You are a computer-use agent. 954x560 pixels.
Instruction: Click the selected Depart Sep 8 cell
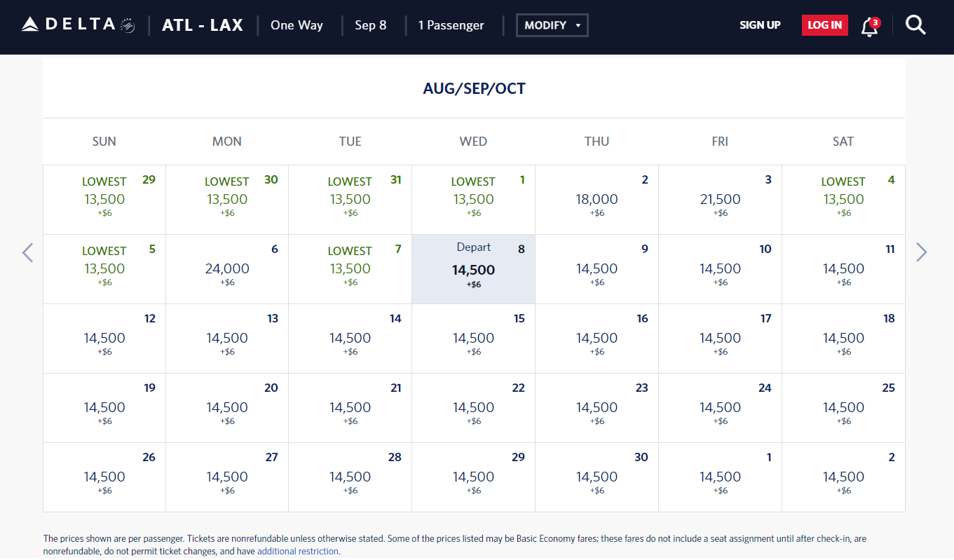pyautogui.click(x=474, y=269)
